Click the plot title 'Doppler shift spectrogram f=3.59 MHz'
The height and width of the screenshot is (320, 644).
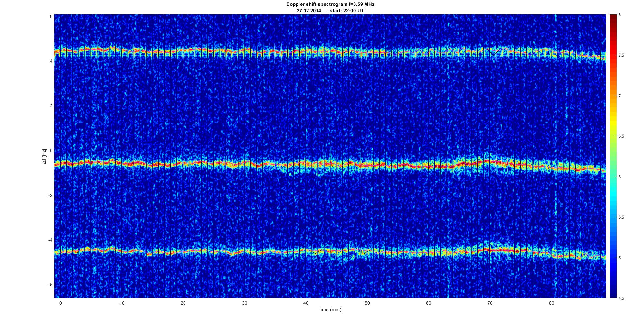point(330,5)
